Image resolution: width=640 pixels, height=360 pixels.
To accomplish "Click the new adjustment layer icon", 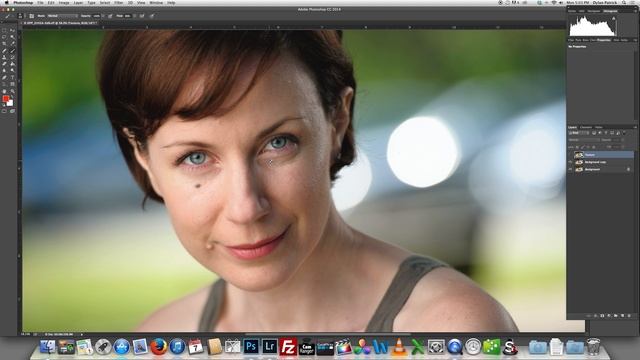I will pos(609,316).
